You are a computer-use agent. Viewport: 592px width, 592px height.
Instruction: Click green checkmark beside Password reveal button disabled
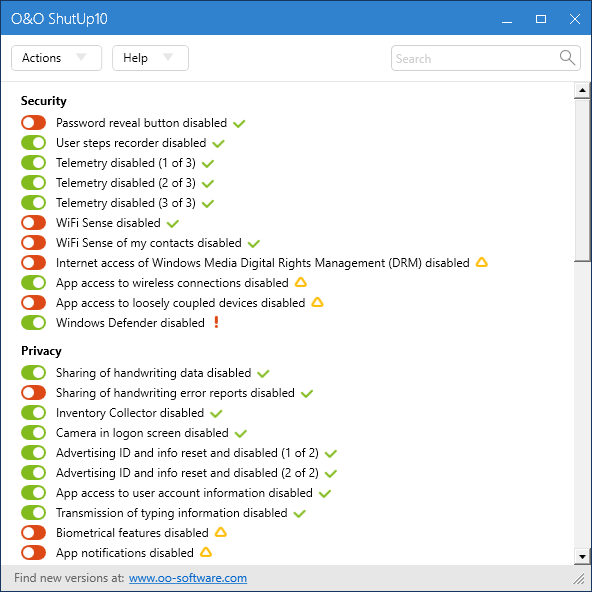239,123
